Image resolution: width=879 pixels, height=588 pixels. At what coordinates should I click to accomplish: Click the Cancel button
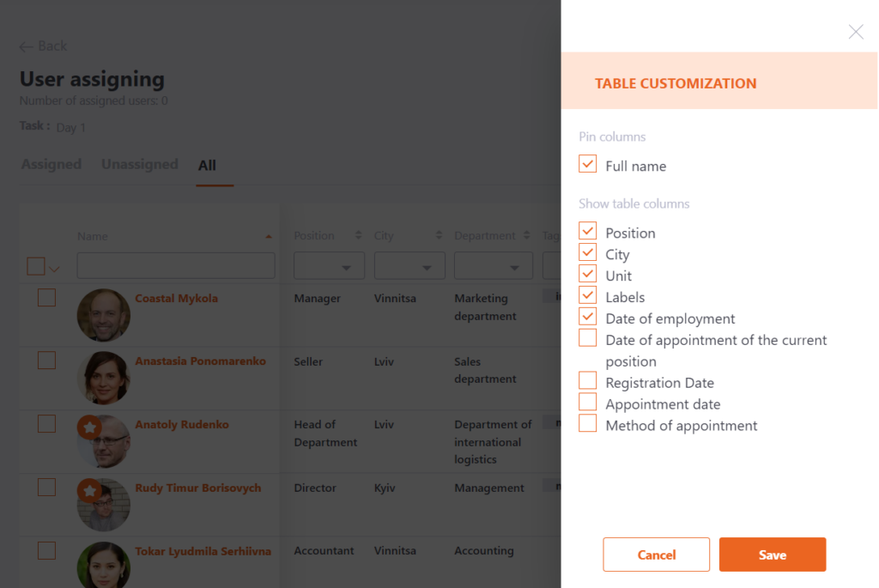(x=656, y=555)
